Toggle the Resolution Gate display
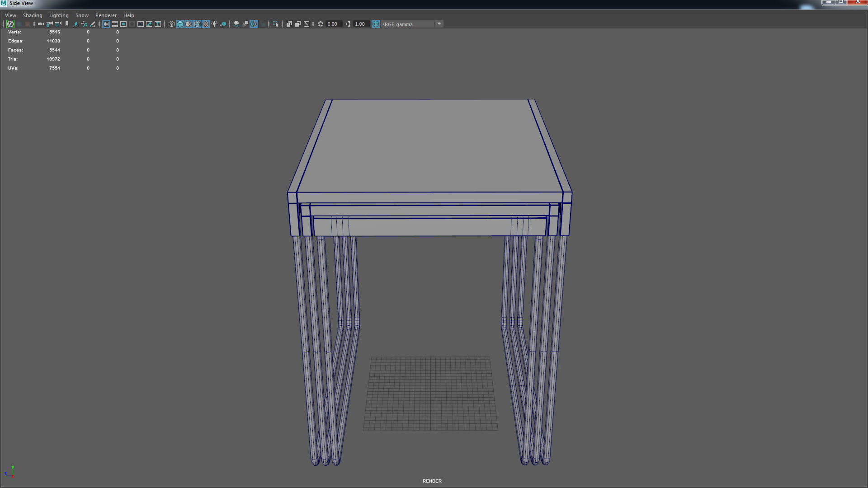 123,24
